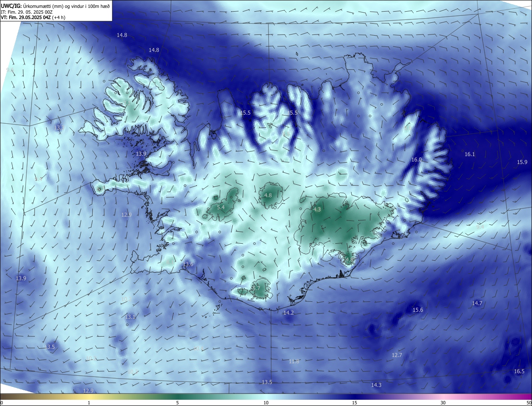Click the 14.3 value near the bottom

(376, 385)
